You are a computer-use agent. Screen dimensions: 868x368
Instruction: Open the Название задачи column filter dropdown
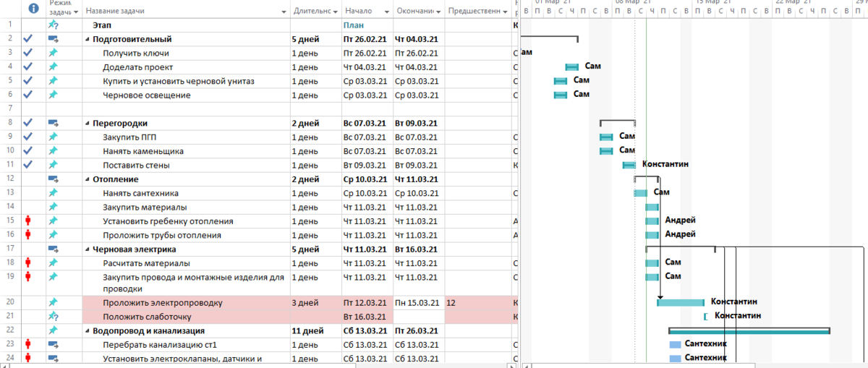point(283,12)
